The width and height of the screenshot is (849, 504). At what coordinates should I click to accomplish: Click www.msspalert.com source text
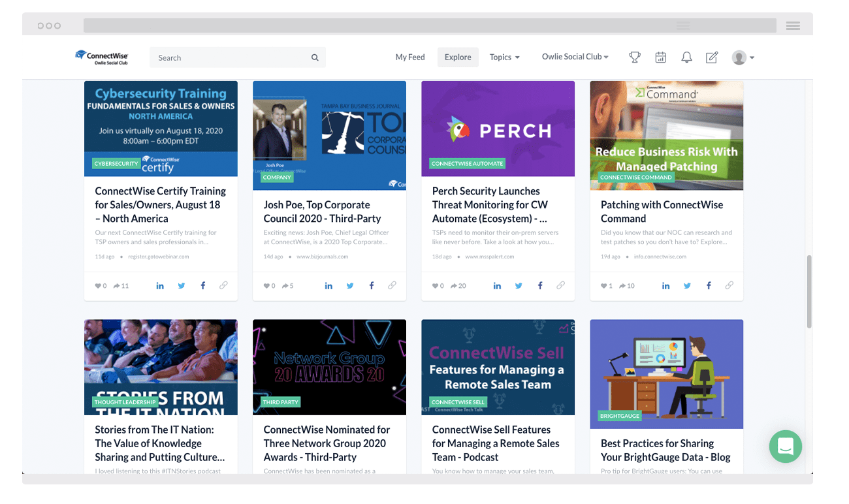[490, 257]
